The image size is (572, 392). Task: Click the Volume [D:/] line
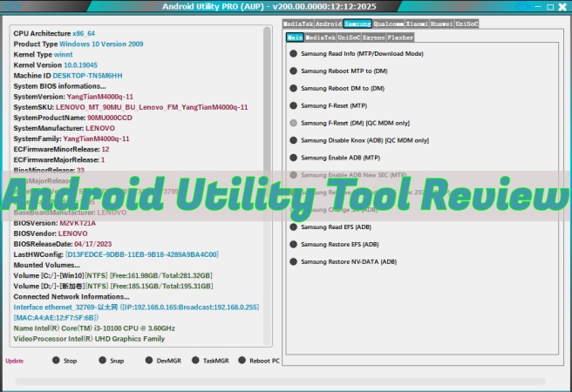coord(113,286)
